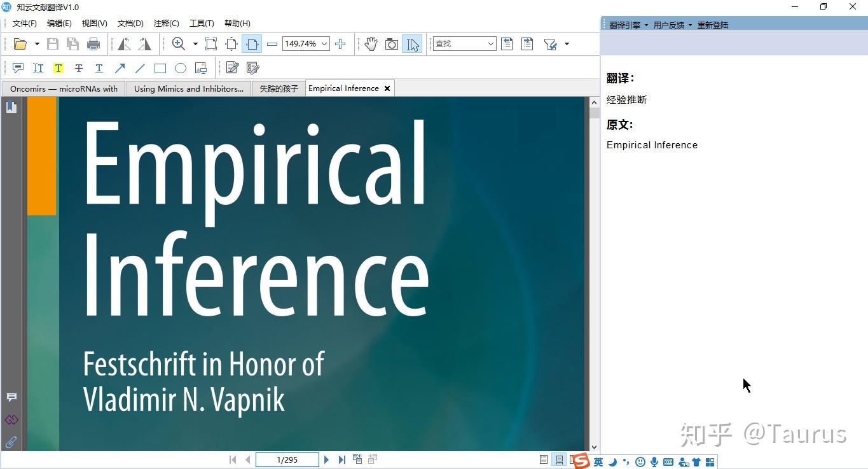This screenshot has width=868, height=469.
Task: Zoom in with the plus button
Action: pos(340,44)
